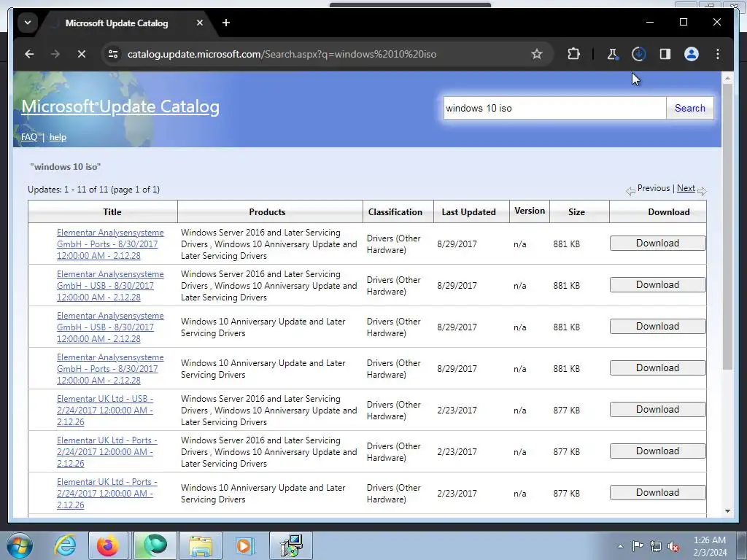Sort results by Size column
This screenshot has width=747, height=560.
coord(576,212)
